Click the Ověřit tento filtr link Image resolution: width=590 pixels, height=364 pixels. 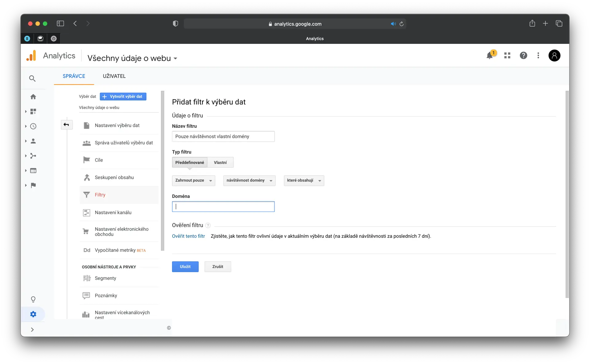coord(188,236)
